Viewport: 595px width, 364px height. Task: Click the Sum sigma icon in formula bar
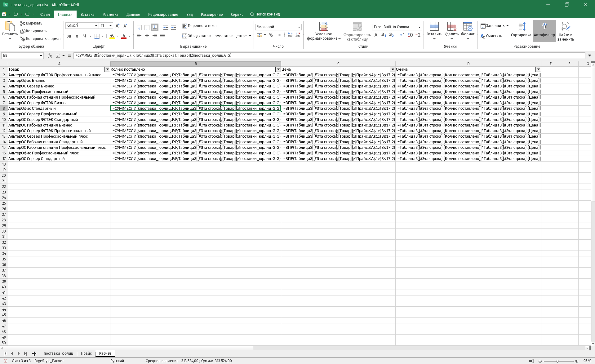pyautogui.click(x=58, y=56)
